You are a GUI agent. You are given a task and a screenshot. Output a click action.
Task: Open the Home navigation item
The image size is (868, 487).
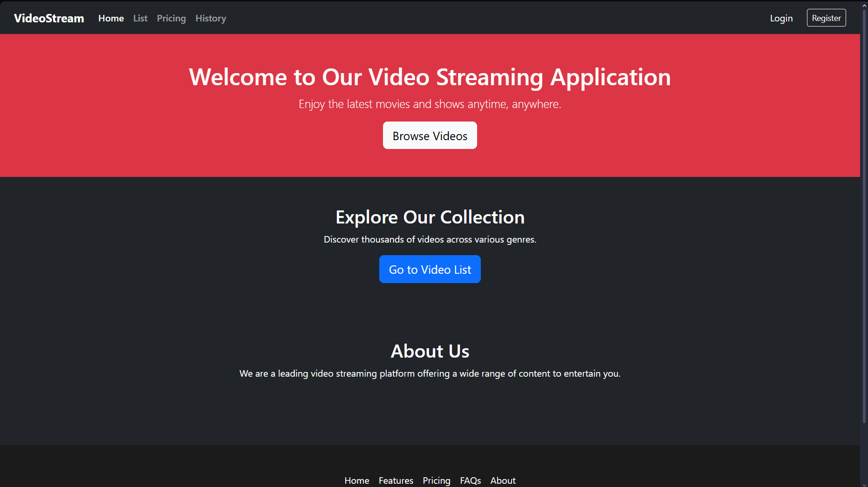[111, 18]
